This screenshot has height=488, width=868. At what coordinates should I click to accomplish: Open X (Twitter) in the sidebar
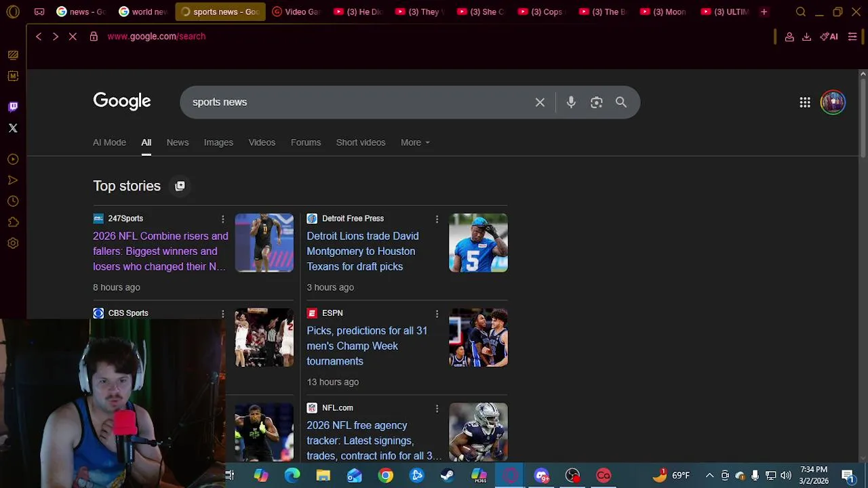click(x=13, y=127)
